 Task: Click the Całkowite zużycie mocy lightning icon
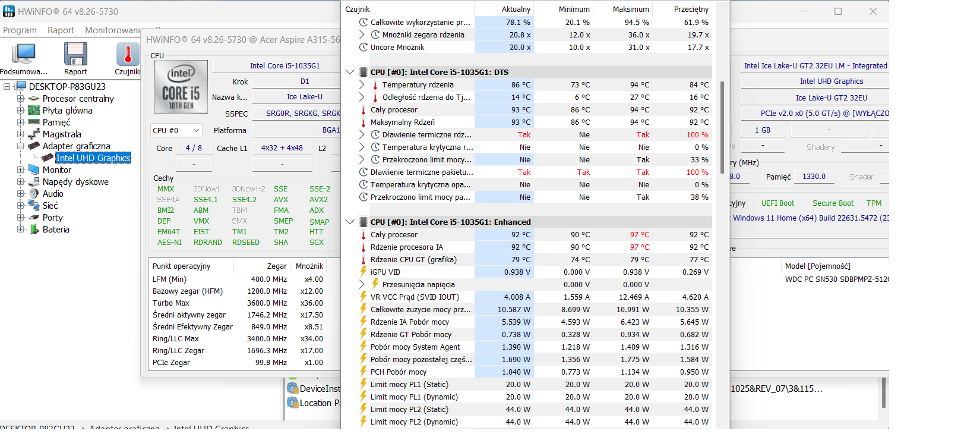click(x=363, y=309)
